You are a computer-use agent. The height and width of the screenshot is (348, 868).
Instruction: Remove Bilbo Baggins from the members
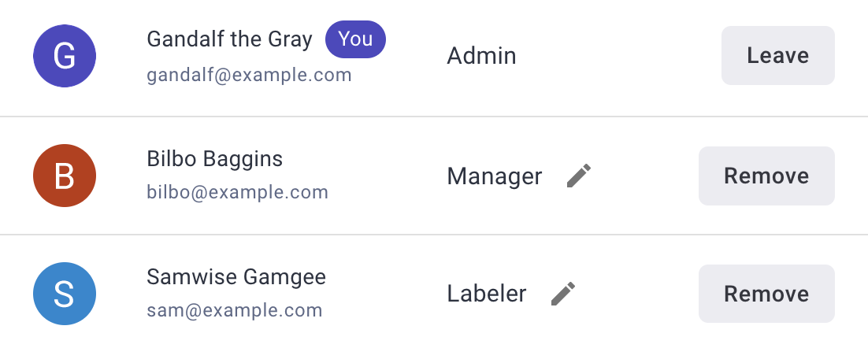[766, 176]
